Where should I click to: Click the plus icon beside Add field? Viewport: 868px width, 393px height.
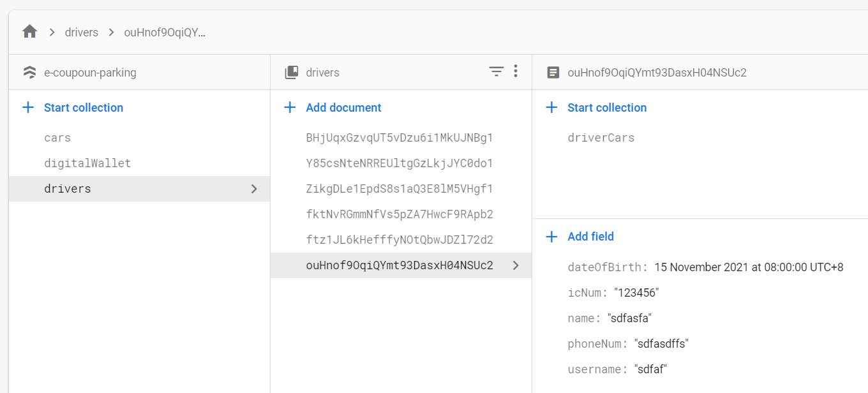coord(551,237)
